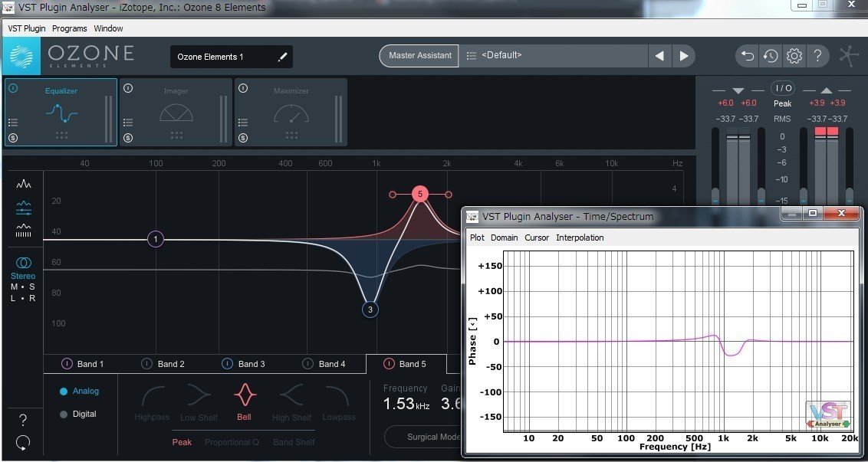Toggle Maximizer module power button
This screenshot has width=868, height=462.
point(243,88)
